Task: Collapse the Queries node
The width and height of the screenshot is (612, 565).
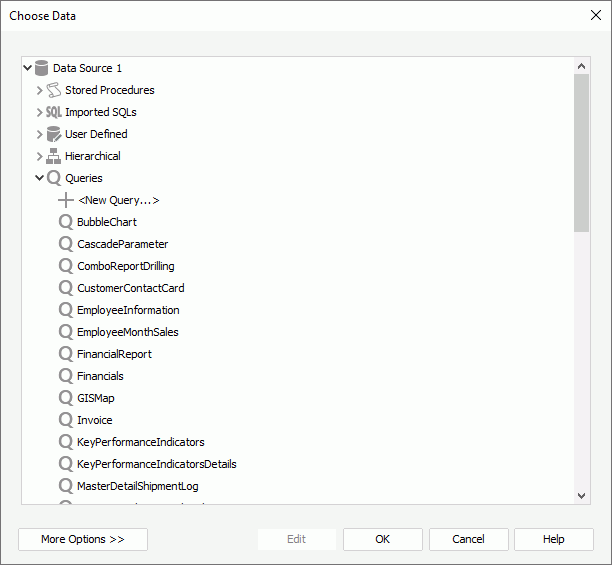Action: pos(39,178)
